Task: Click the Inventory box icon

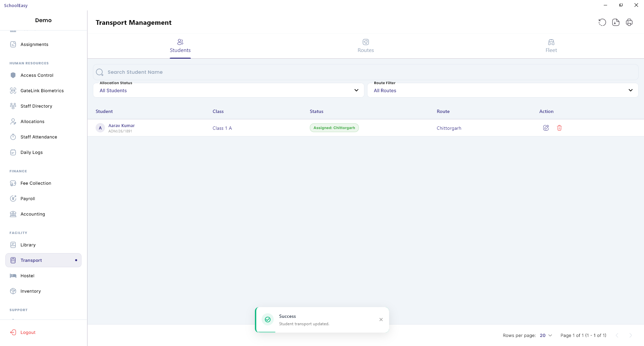Action: (13, 291)
